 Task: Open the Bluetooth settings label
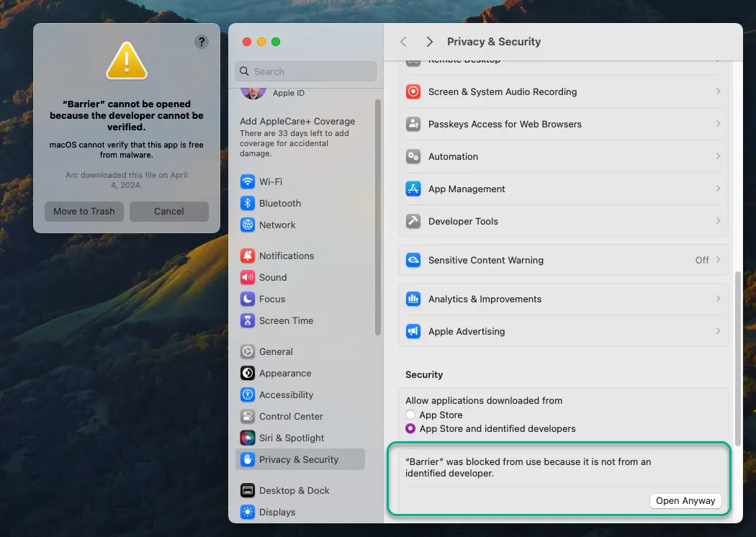click(279, 204)
